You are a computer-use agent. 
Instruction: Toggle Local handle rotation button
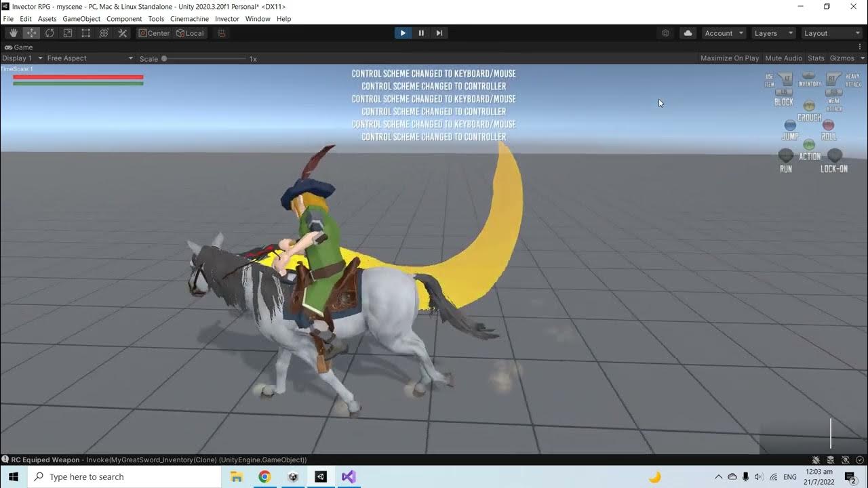tap(190, 33)
